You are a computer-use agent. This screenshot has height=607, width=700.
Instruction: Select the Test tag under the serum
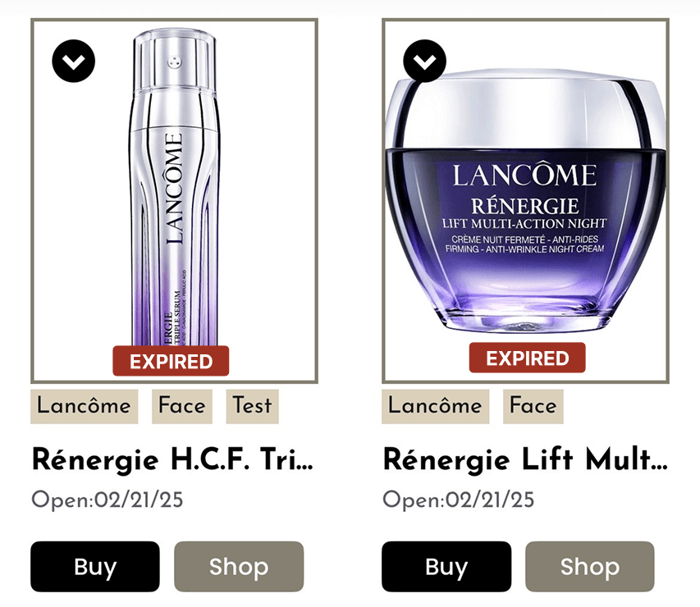[252, 406]
